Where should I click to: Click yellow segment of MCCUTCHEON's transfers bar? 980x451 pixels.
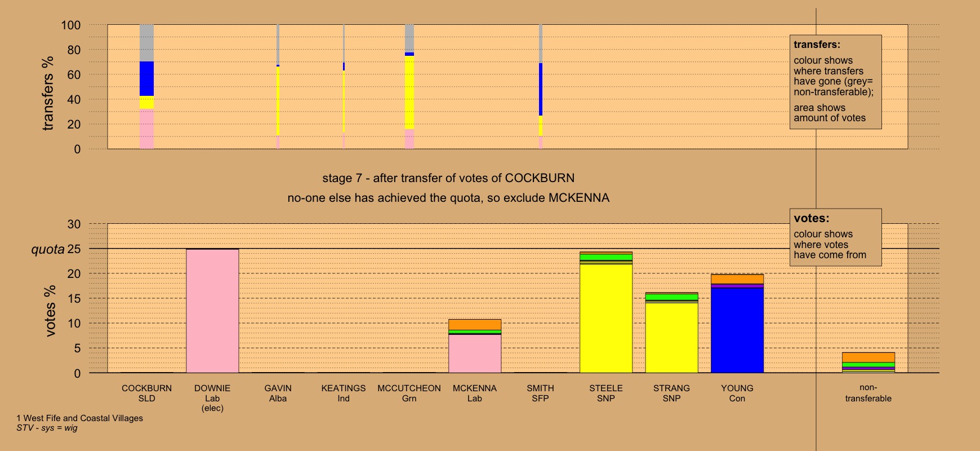pos(409,92)
